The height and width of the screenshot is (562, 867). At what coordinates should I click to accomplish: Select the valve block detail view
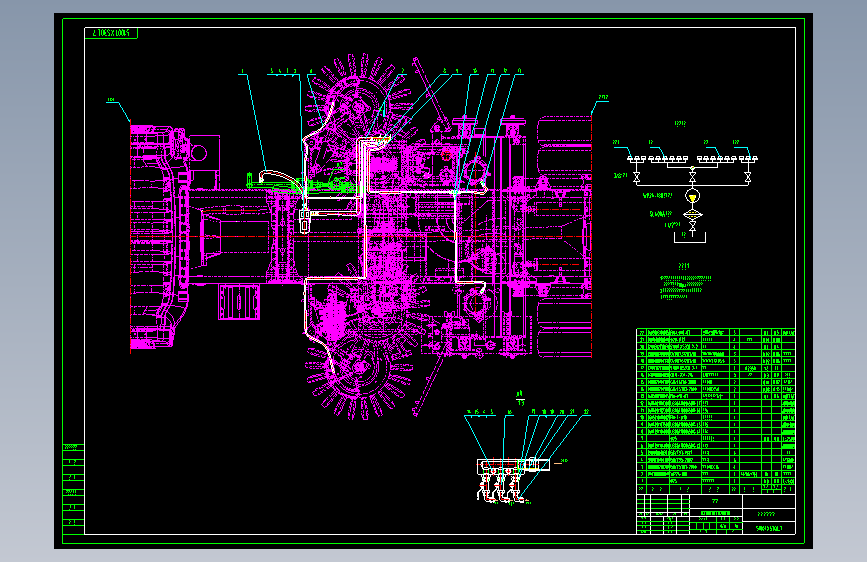click(x=513, y=480)
